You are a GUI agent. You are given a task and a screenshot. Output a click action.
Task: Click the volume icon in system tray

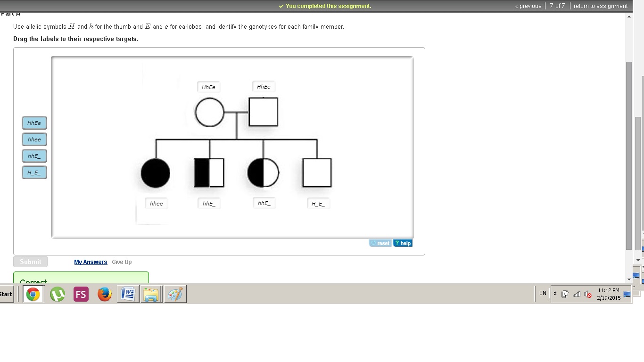point(588,294)
